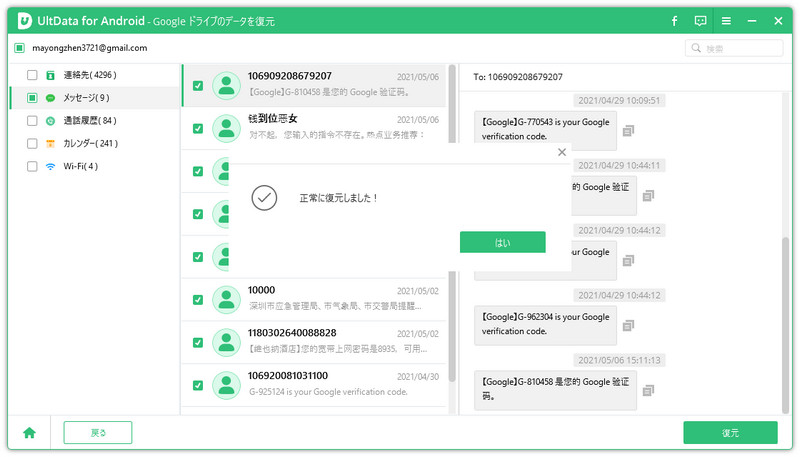Image resolution: width=800 pixels, height=457 pixels.
Task: Click the success checkmark icon in dialog
Action: pyautogui.click(x=264, y=198)
